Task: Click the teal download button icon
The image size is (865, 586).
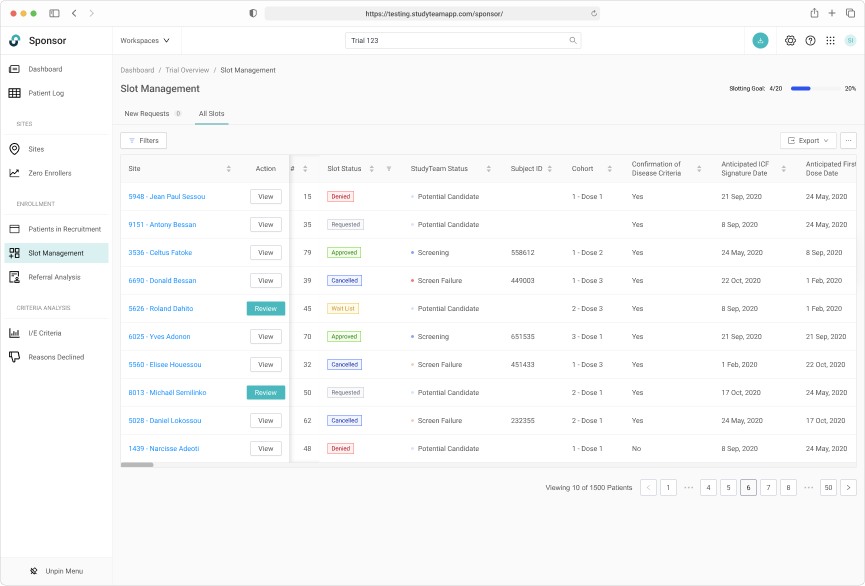Action: pyautogui.click(x=760, y=40)
